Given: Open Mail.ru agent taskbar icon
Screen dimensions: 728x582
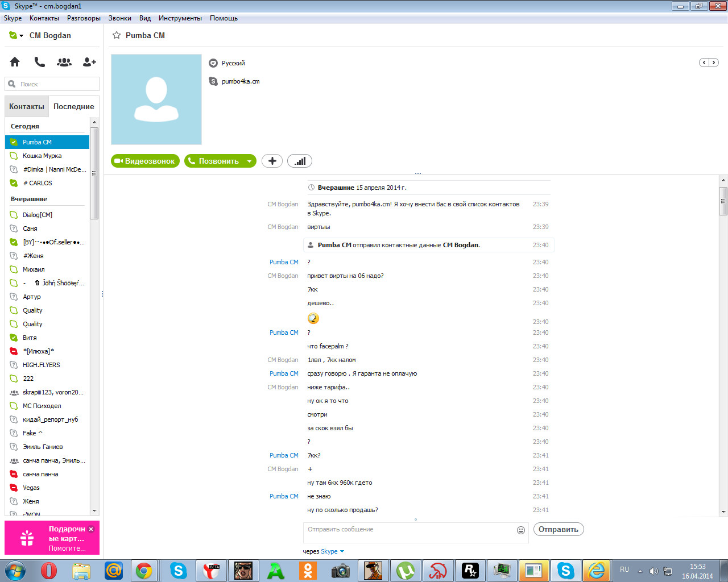Looking at the screenshot, I should (x=114, y=571).
